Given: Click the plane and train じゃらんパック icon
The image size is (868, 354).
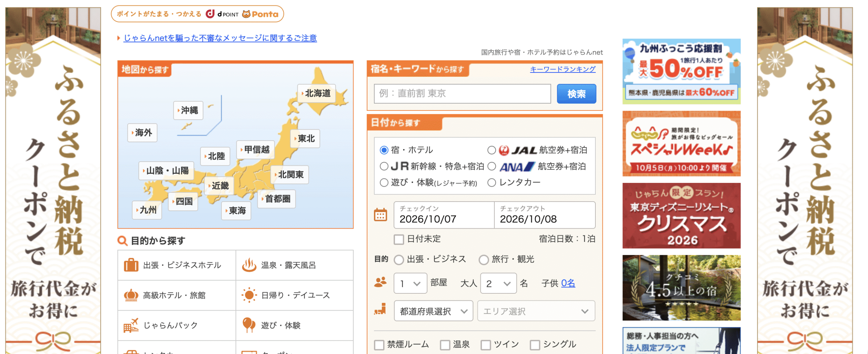Looking at the screenshot, I should click(131, 325).
